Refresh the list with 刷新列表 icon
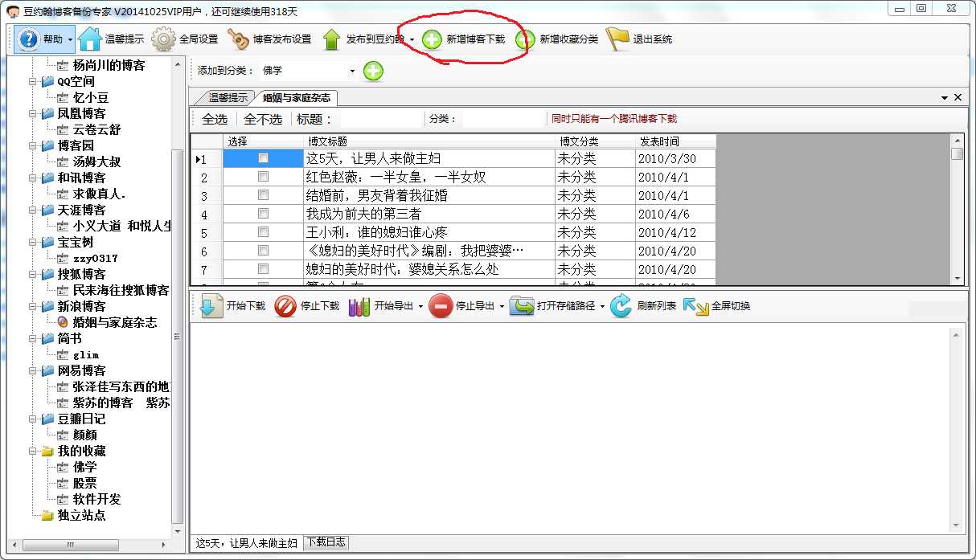The height and width of the screenshot is (560, 976). [x=620, y=305]
